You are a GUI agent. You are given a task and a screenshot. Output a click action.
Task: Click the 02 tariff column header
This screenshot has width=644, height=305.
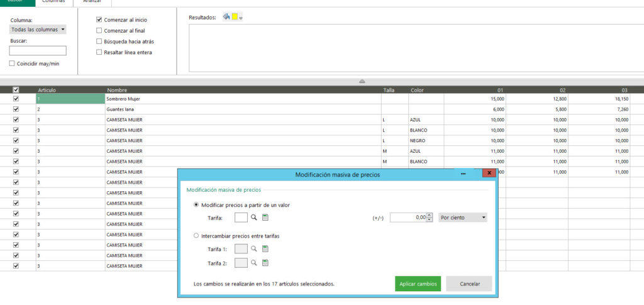click(537, 90)
